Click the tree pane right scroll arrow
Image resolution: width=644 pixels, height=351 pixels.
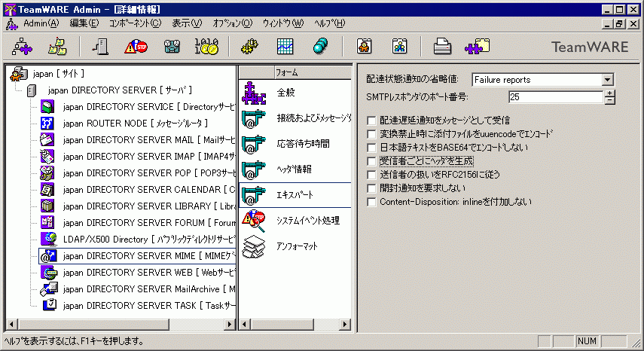click(x=230, y=325)
